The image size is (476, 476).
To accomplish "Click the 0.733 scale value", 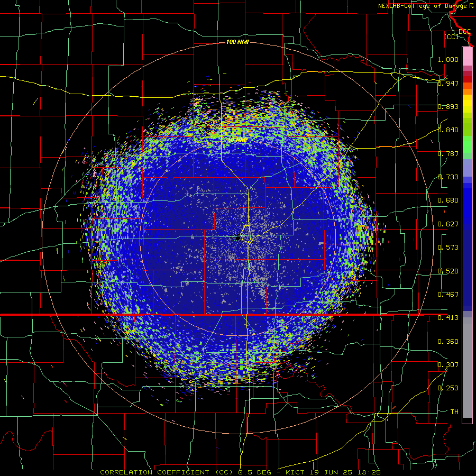I will pyautogui.click(x=448, y=177).
